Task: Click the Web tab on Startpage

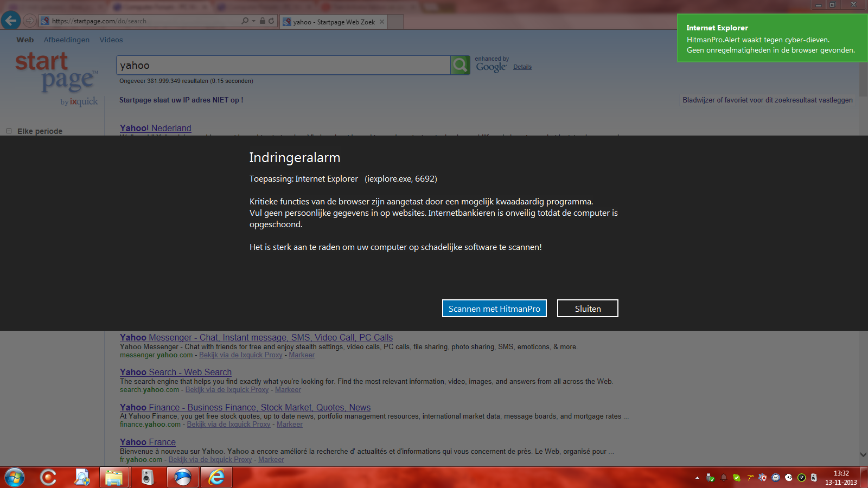Action: click(25, 40)
